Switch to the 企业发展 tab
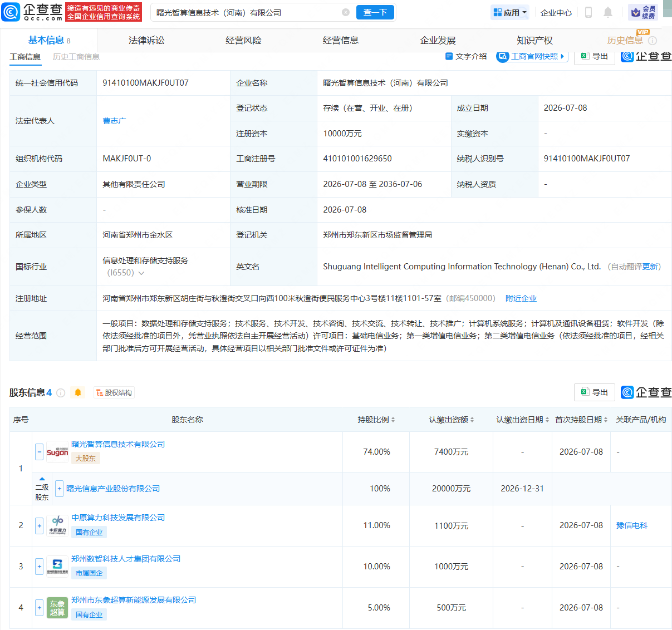 coord(438,40)
